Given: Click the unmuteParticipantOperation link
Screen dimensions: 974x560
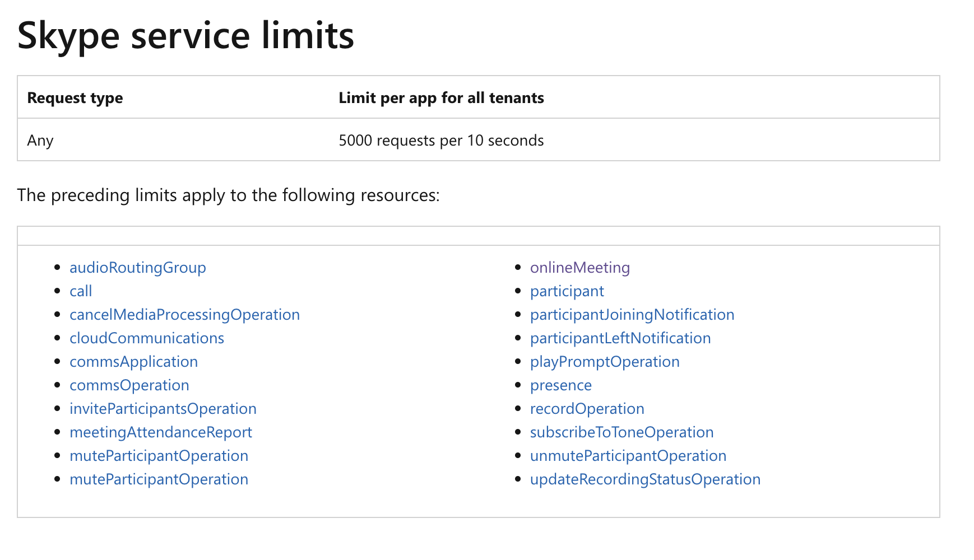Looking at the screenshot, I should point(628,456).
